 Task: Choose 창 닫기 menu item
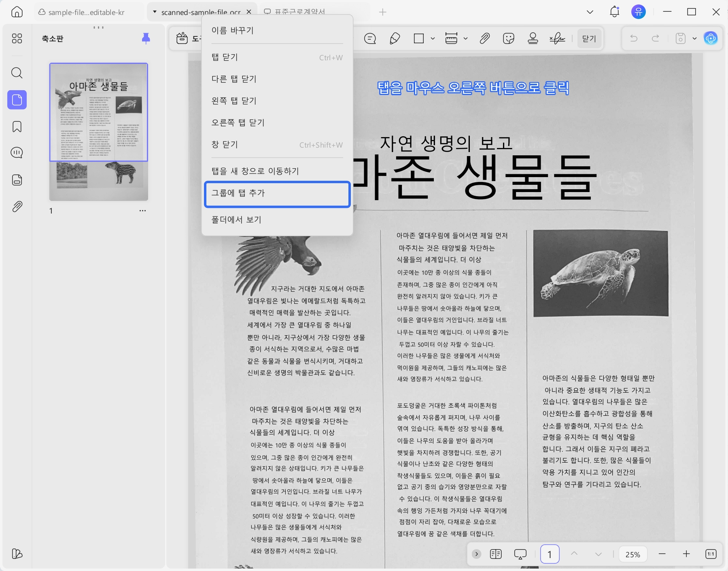277,145
